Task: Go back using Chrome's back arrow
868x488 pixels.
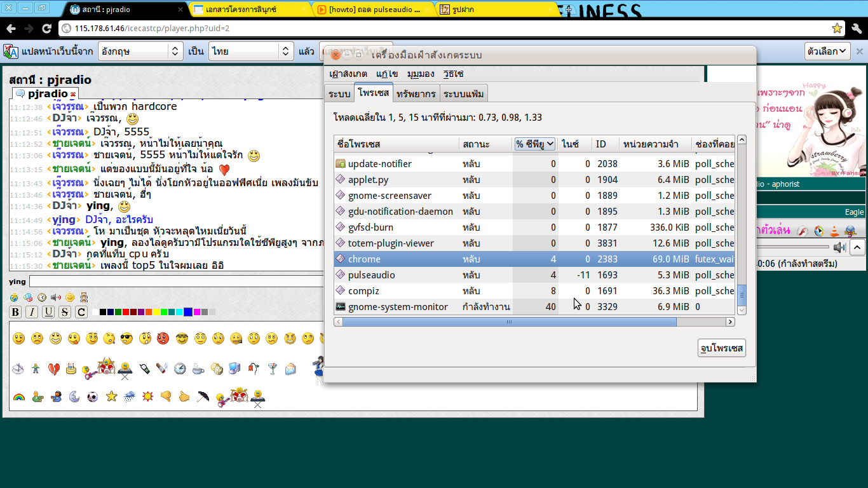Action: click(x=11, y=29)
